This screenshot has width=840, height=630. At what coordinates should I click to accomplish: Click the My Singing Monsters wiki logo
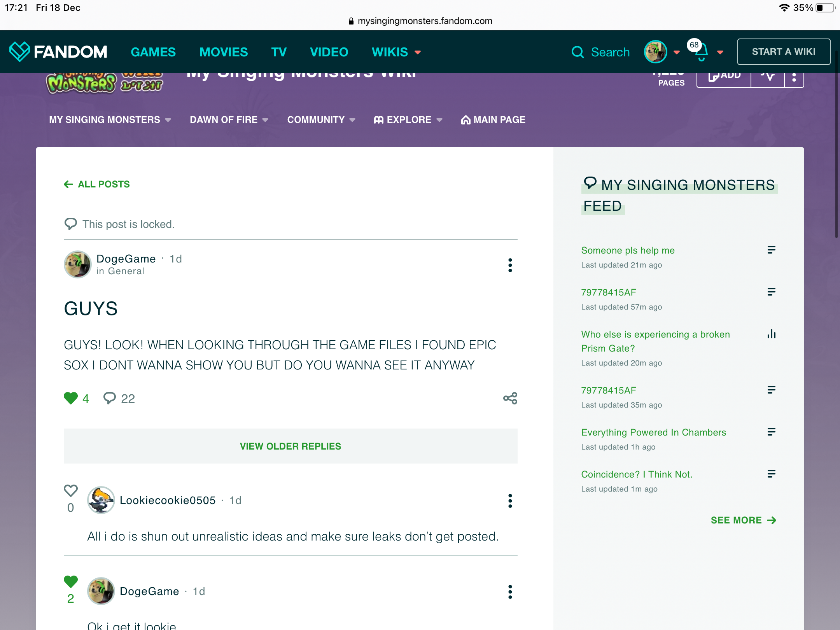tap(105, 82)
